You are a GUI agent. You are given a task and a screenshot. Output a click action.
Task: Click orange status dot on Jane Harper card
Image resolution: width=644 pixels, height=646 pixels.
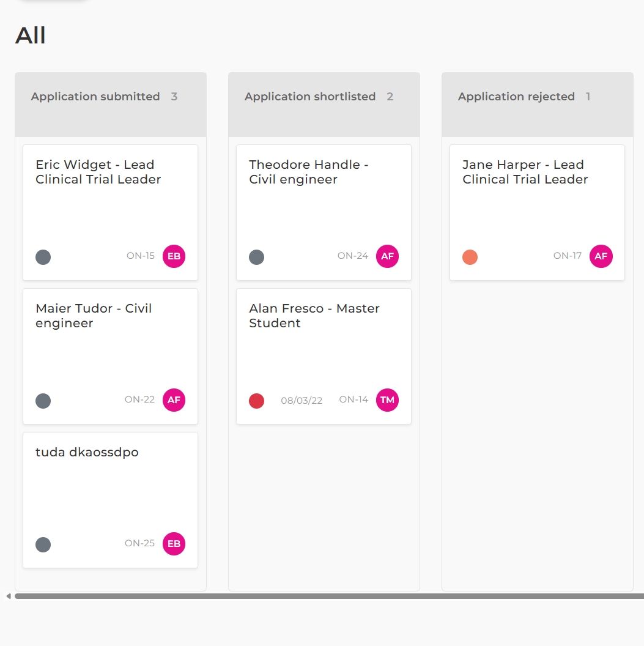pos(470,257)
